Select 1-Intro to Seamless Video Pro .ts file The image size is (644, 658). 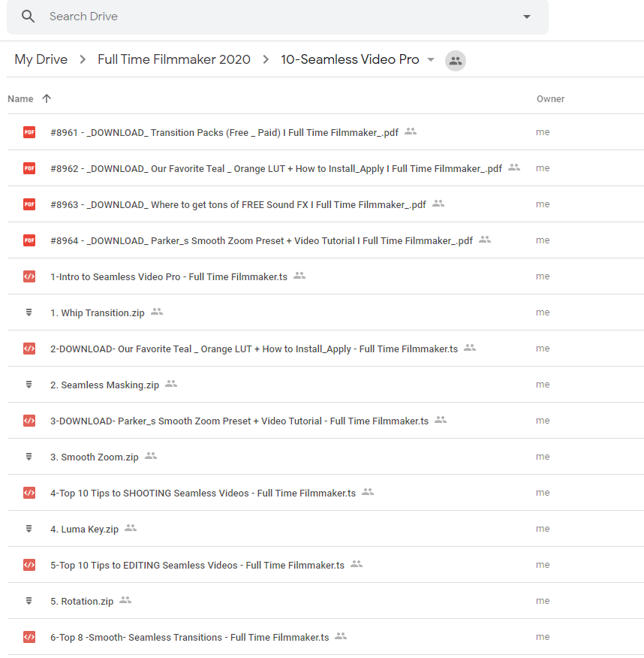click(x=169, y=277)
